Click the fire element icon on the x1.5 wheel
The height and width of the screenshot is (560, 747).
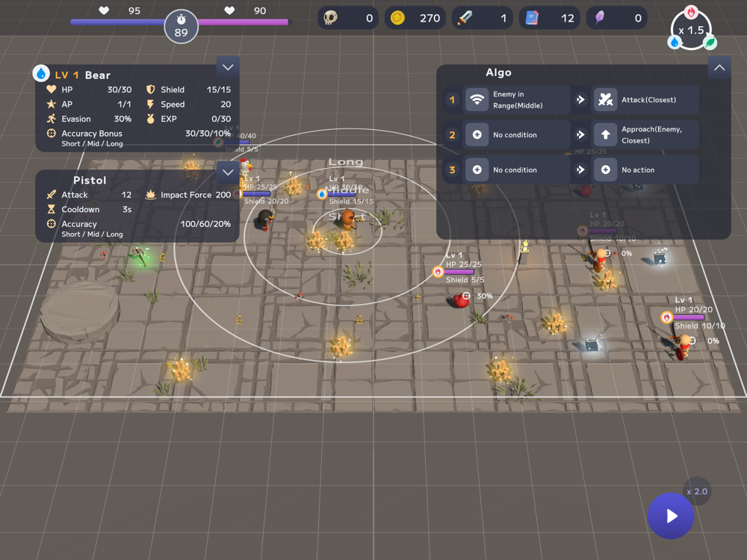tap(691, 11)
